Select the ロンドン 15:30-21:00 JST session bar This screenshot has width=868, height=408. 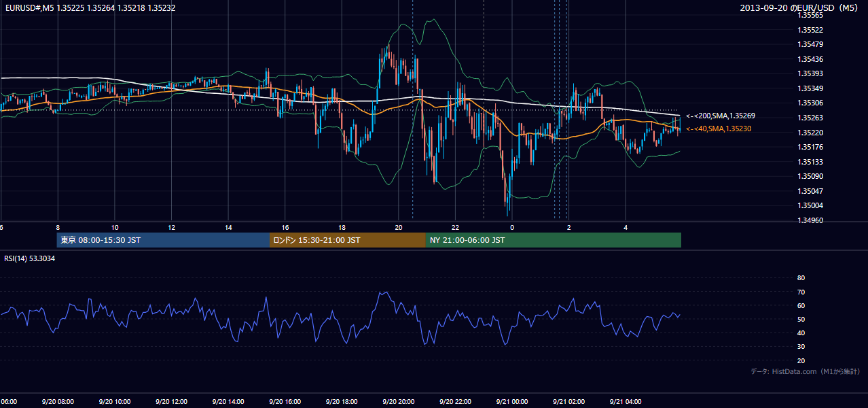tap(348, 240)
